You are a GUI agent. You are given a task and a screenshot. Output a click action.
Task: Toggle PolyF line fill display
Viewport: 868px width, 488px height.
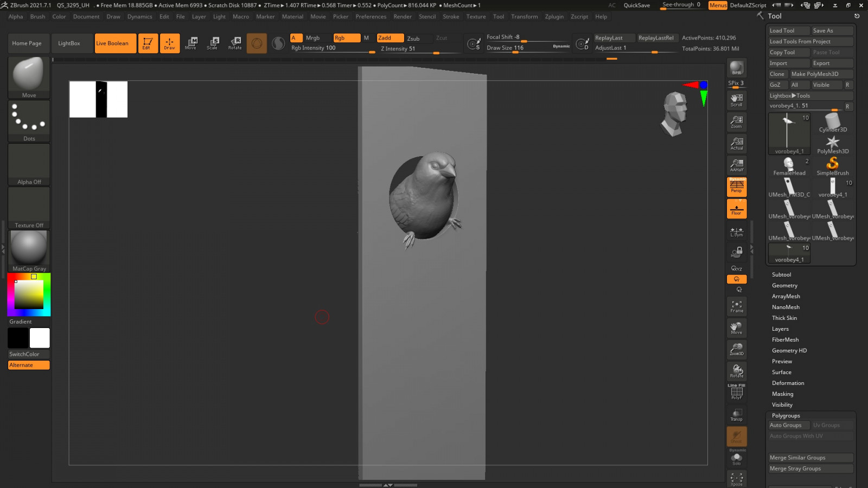737,392
